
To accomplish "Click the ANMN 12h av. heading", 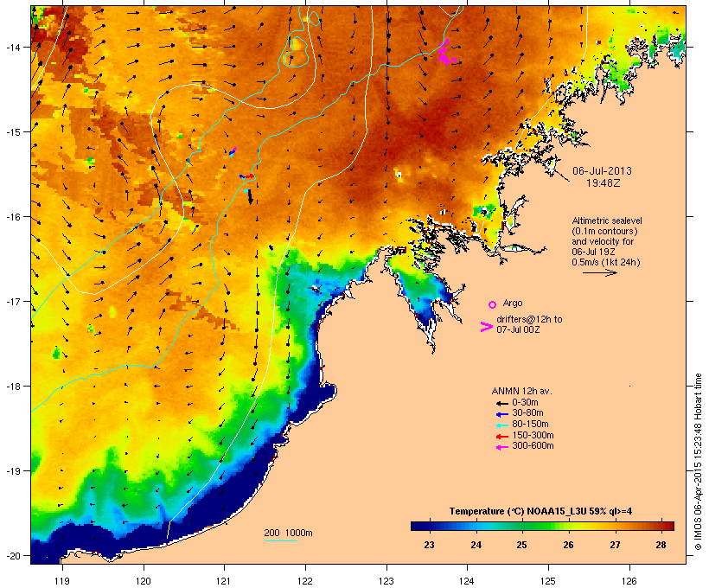I will tap(521, 391).
